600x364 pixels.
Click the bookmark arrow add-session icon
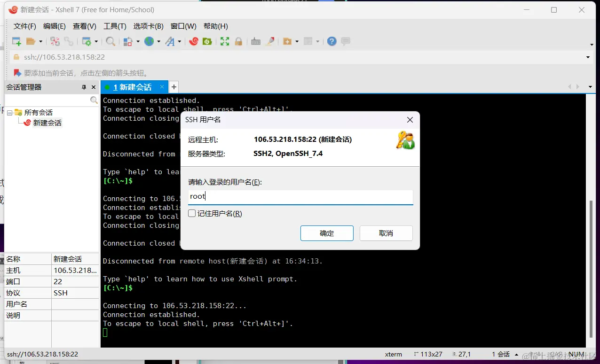click(17, 73)
